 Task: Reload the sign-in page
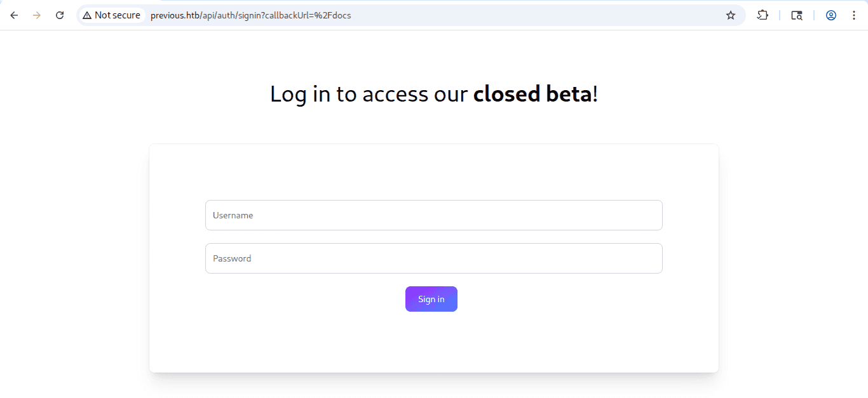click(x=60, y=15)
